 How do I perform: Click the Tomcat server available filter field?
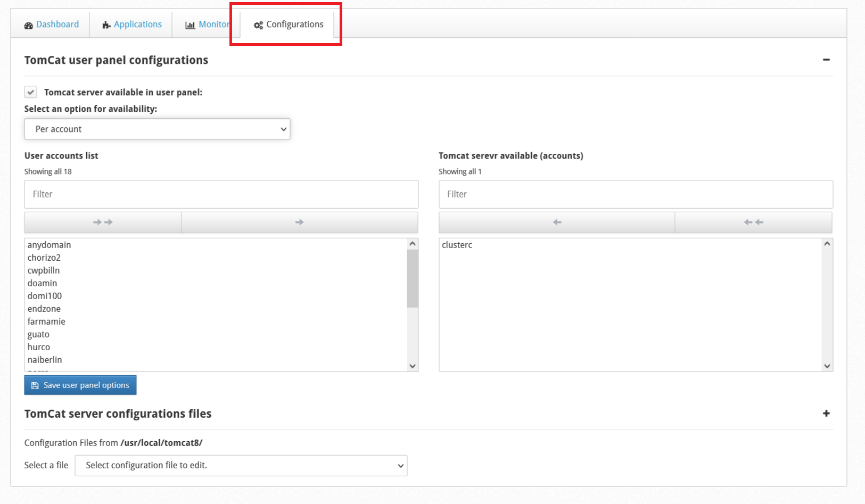[x=636, y=194]
